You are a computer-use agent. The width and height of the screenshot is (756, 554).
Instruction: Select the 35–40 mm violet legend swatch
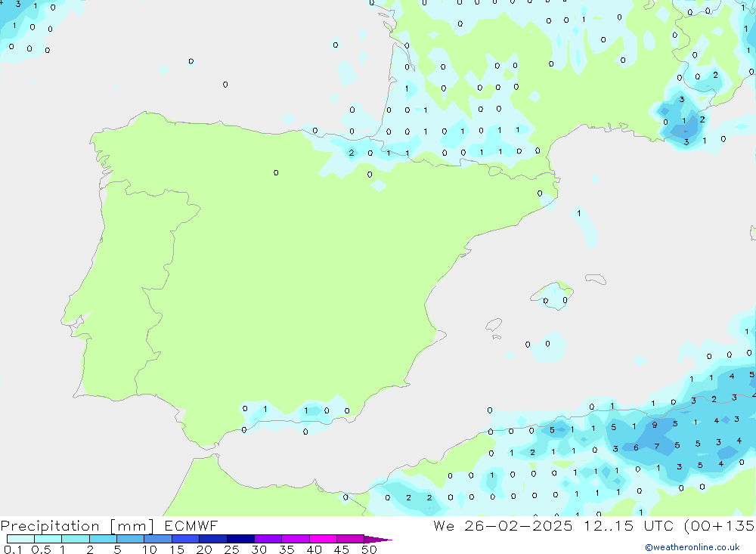point(296,539)
